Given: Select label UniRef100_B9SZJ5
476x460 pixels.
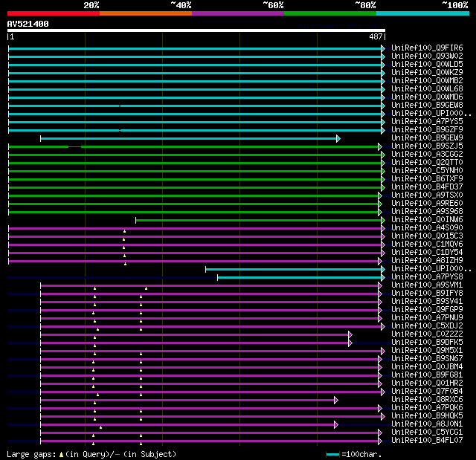Looking at the screenshot, I should tap(427, 146).
